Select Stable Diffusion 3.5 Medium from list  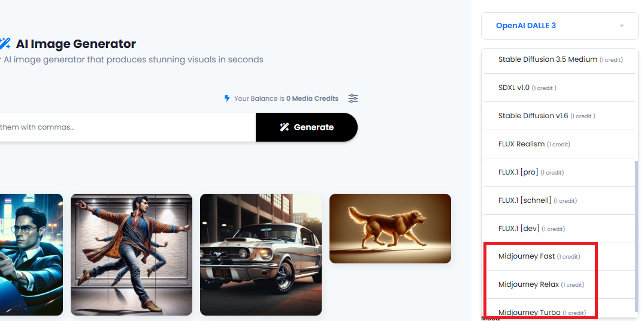[560, 59]
